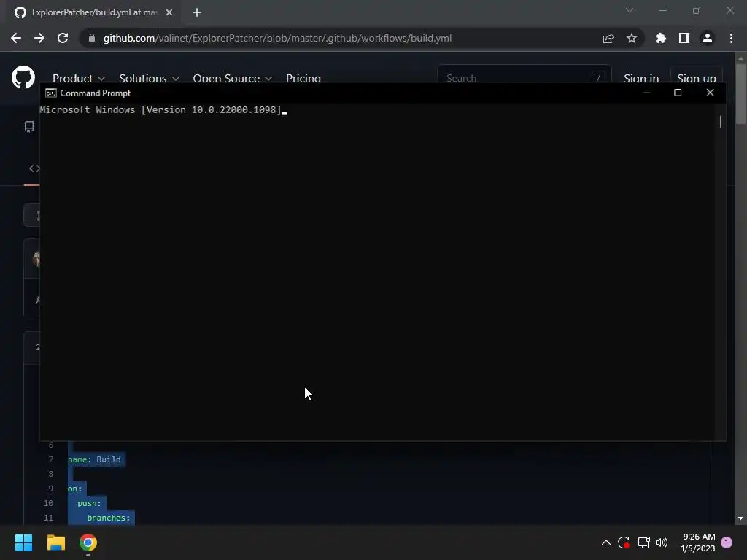
Task: Open volume tray icon
Action: pos(662,542)
